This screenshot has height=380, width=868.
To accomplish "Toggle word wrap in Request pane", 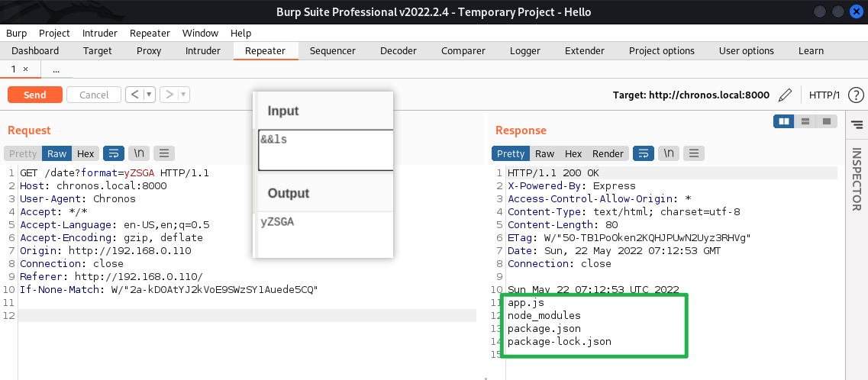I will click(x=114, y=153).
